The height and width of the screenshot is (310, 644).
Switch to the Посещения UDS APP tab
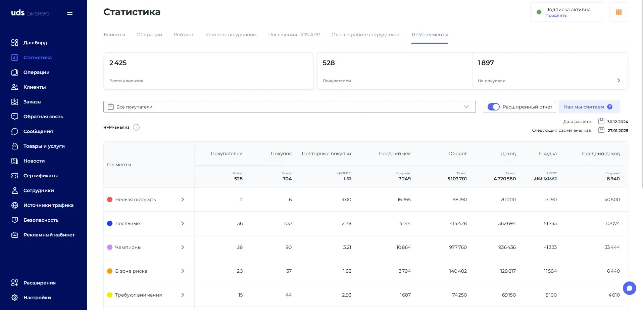[x=294, y=35]
